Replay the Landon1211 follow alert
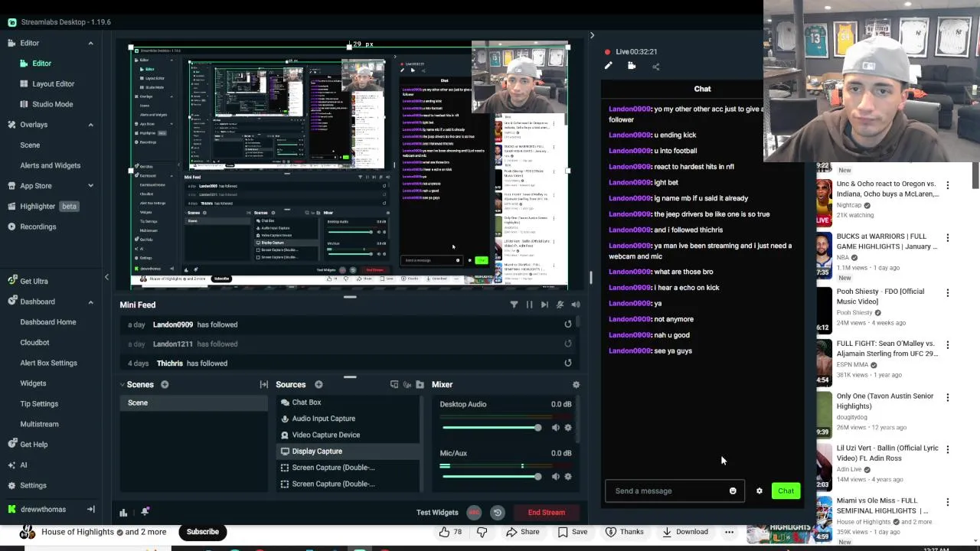 [x=567, y=344]
